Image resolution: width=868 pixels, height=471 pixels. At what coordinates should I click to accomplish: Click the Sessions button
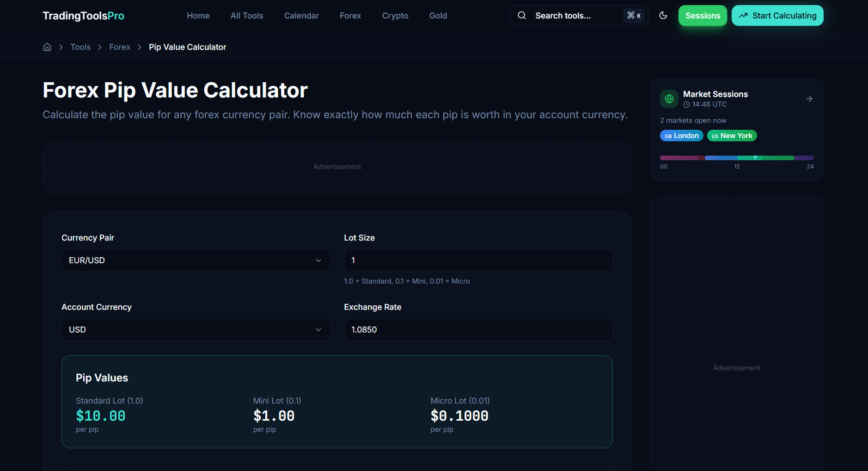click(x=702, y=15)
